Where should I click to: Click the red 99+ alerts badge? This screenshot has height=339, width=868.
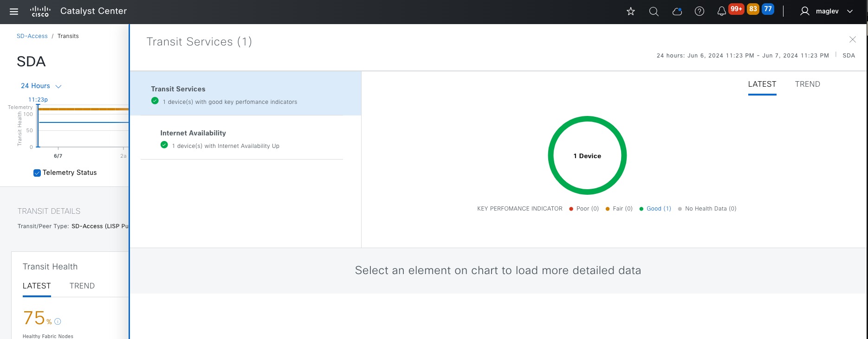coord(736,9)
